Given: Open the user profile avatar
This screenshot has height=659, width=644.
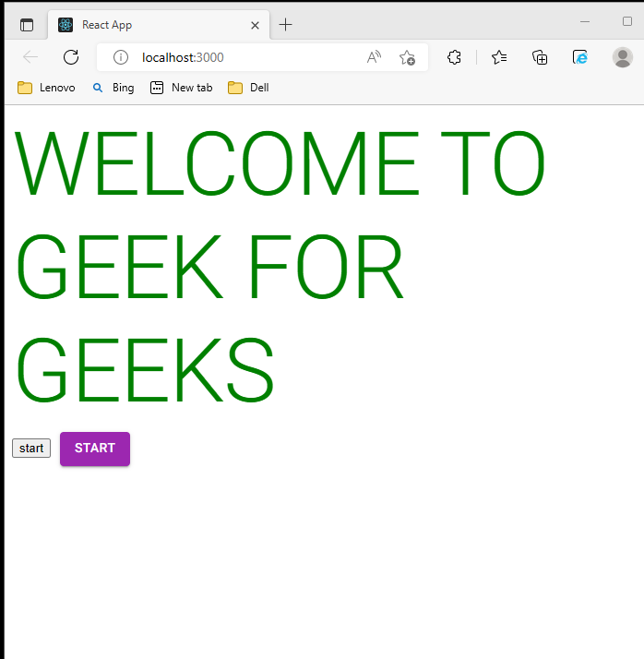Looking at the screenshot, I should (623, 57).
